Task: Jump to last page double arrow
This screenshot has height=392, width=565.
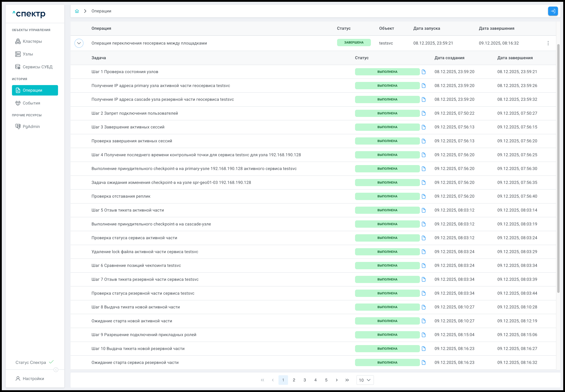Action: coord(347,380)
